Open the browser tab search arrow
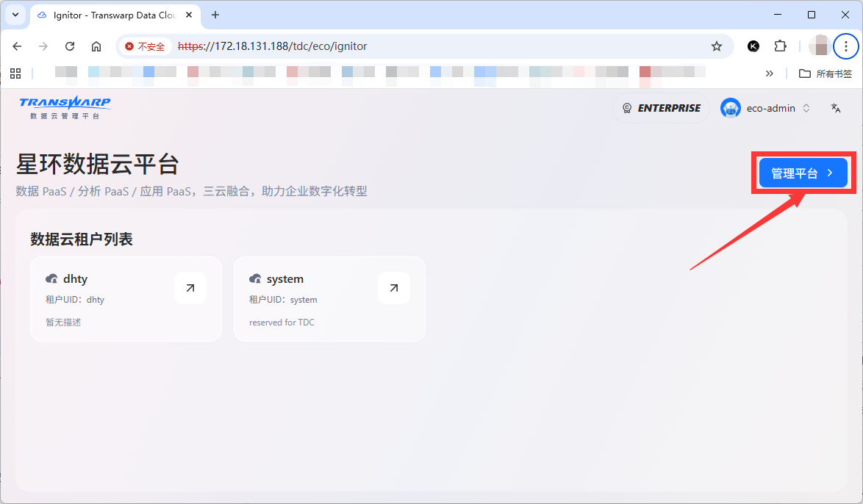The height and width of the screenshot is (504, 863). click(x=15, y=15)
